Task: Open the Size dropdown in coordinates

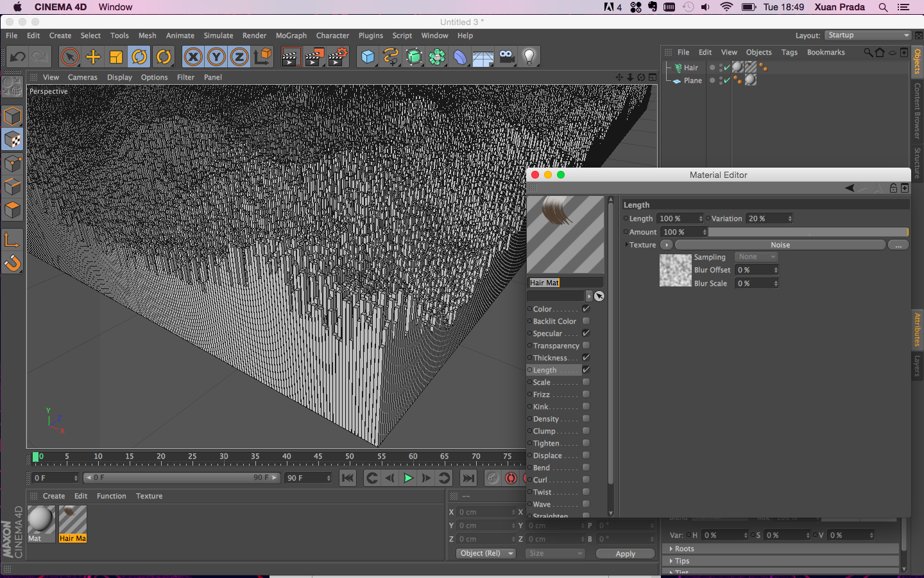Action: (555, 554)
